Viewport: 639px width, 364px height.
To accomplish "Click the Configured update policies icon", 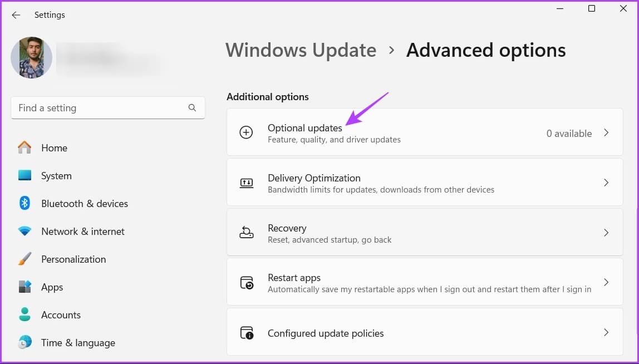I will point(247,333).
